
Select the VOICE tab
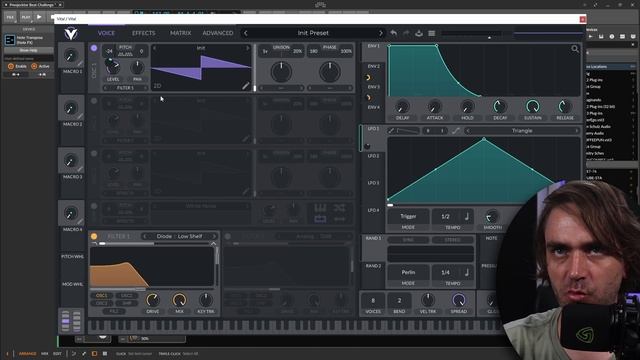(x=106, y=33)
